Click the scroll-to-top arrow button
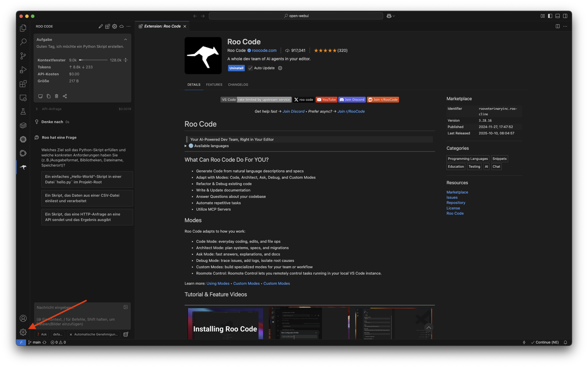This screenshot has height=367, width=588. pos(429,328)
